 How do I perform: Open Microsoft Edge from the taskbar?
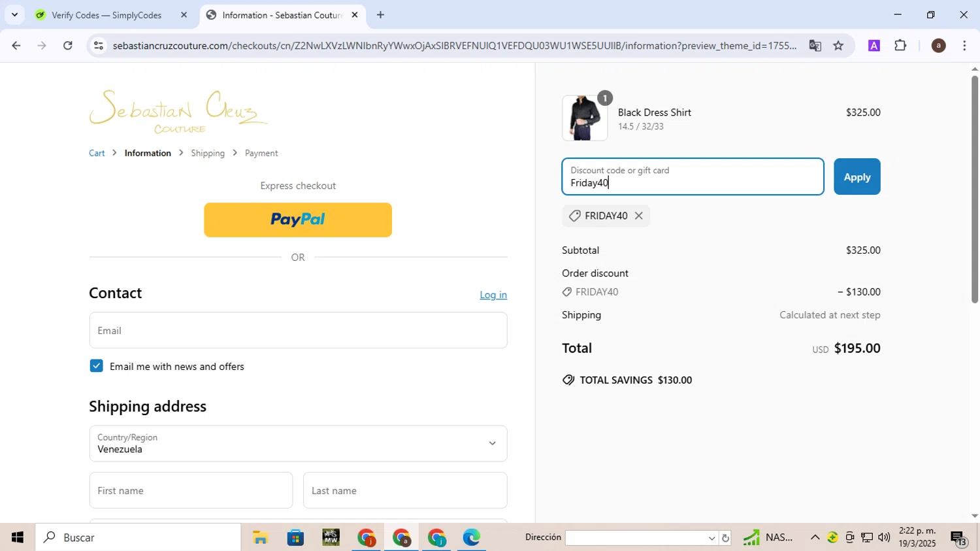point(472,537)
